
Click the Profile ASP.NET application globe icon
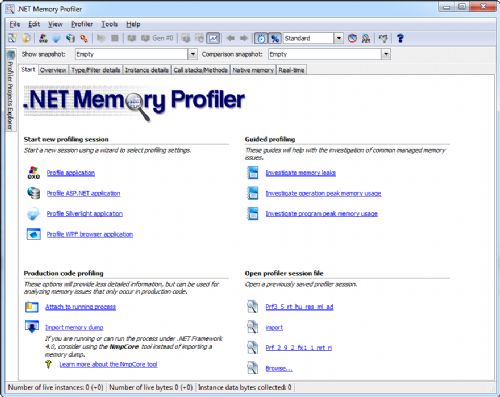point(33,193)
